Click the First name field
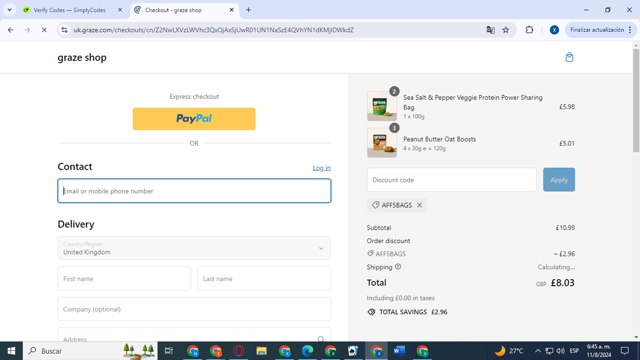640x360 pixels. click(x=124, y=278)
